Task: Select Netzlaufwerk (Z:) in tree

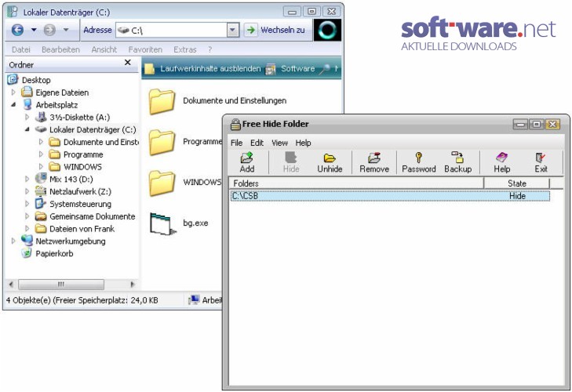Action: coord(80,192)
